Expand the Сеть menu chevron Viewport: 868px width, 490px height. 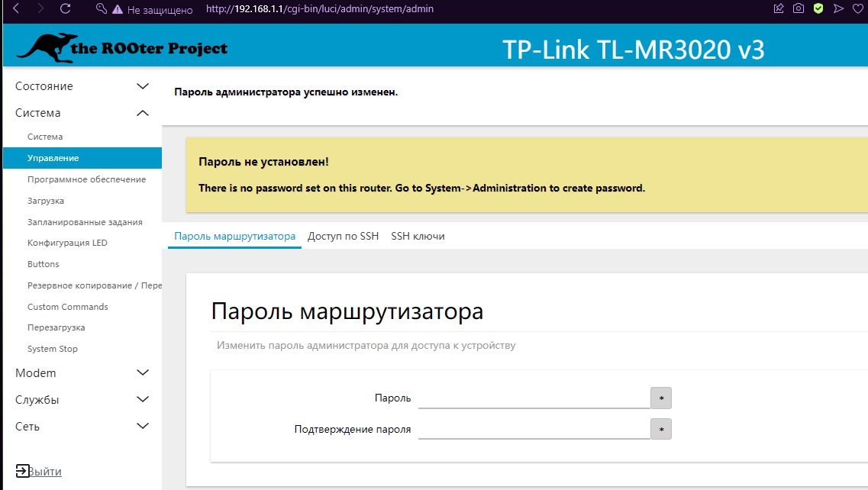click(x=143, y=426)
